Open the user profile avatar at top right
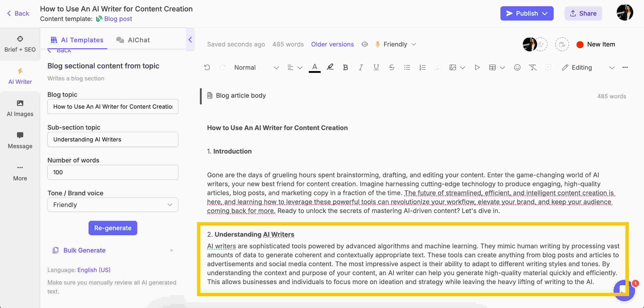Viewport: 644px width, 308px height. (624, 13)
